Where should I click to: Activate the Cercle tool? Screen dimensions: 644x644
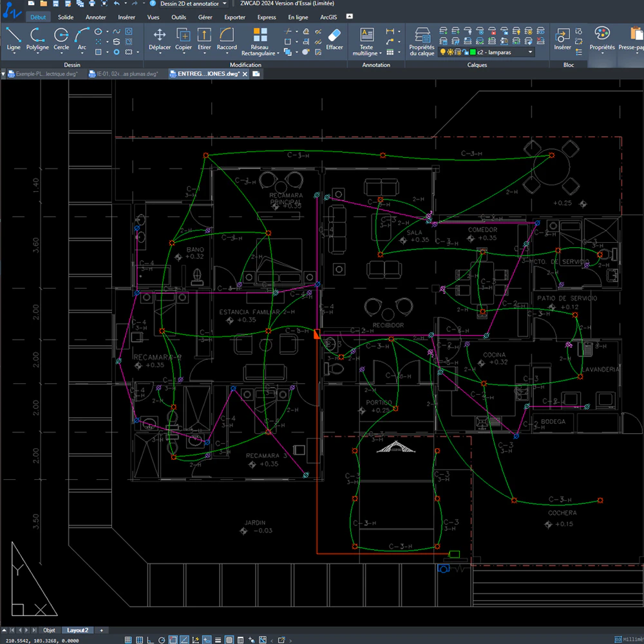click(61, 39)
